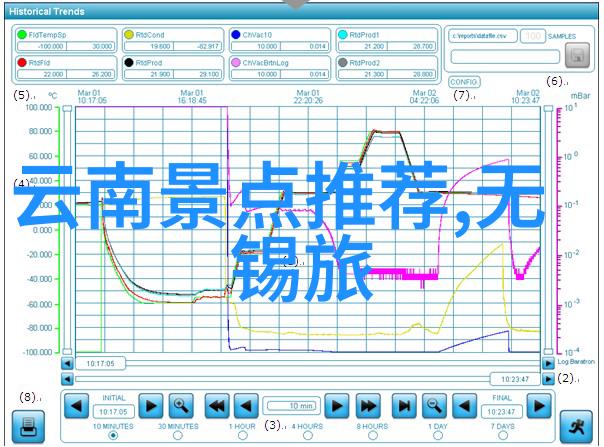This screenshot has height=447, width=604.
Task: Click the INITIAL time field 10:17:05
Action: point(113,412)
